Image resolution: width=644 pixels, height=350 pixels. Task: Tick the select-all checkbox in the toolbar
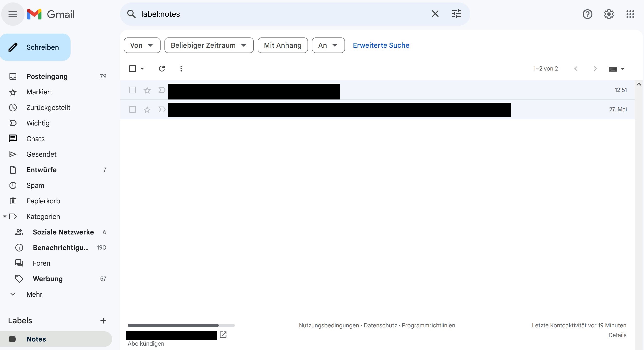pos(133,69)
